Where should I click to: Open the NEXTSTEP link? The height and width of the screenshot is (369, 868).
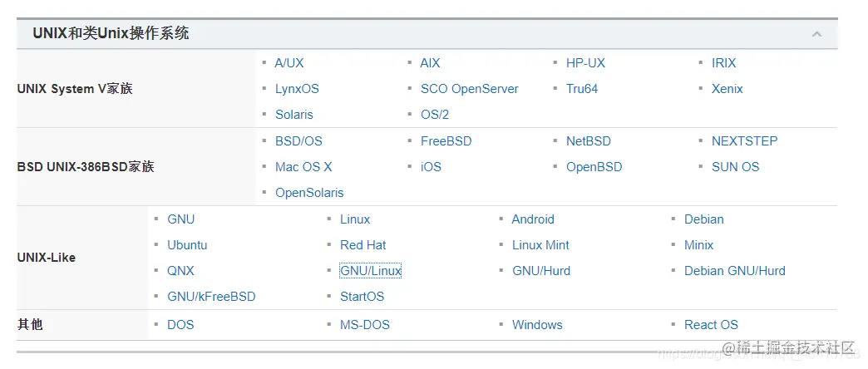click(745, 141)
